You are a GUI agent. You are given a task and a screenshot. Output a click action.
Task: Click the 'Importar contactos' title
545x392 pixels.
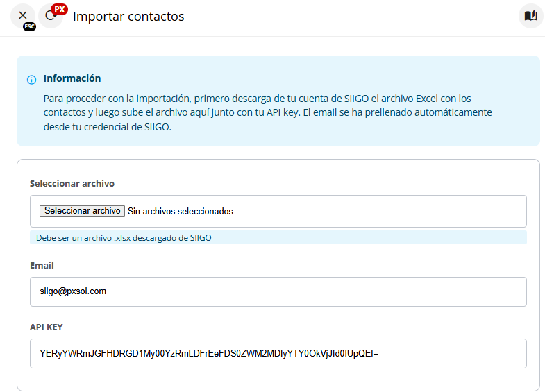click(x=128, y=16)
